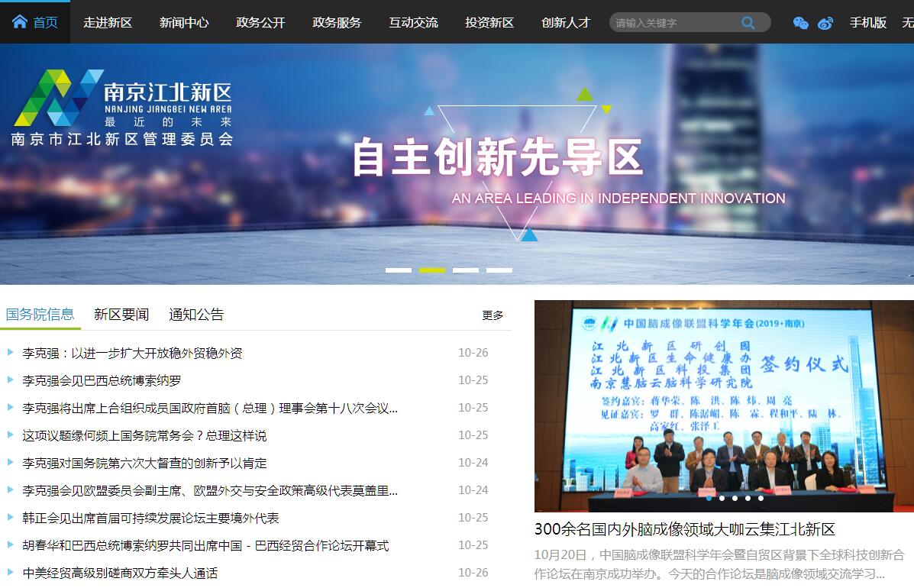914x588 pixels.
Task: Switch to the 新区要闻 tab
Action: (x=121, y=315)
